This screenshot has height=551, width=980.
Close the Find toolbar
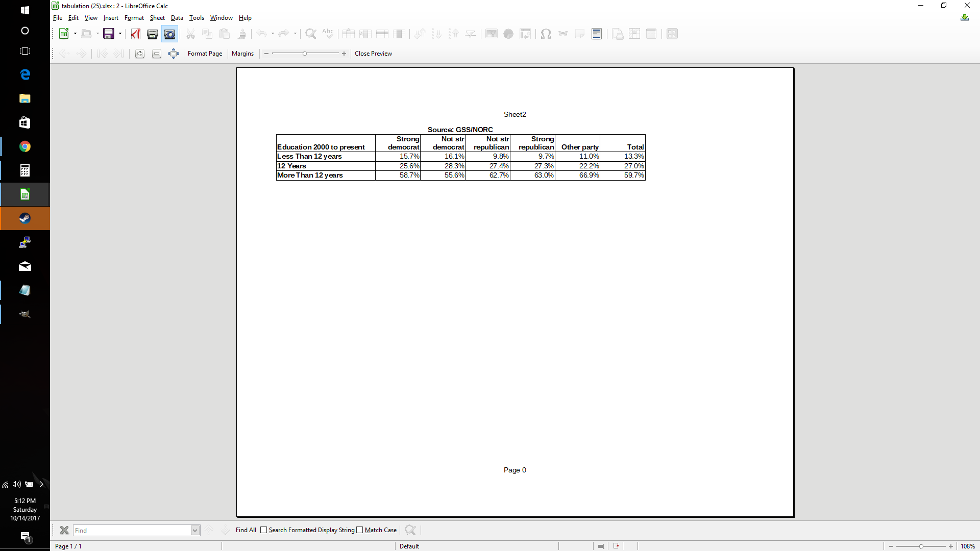pyautogui.click(x=64, y=530)
